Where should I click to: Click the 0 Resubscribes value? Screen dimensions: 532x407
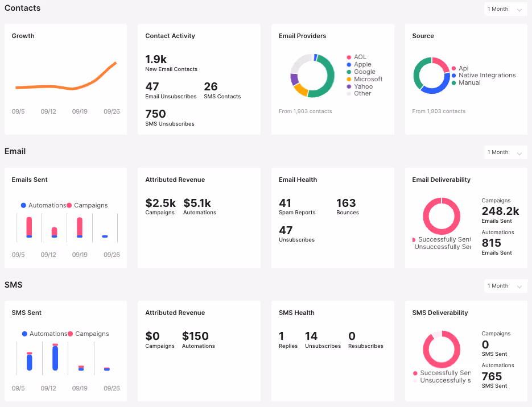352,336
